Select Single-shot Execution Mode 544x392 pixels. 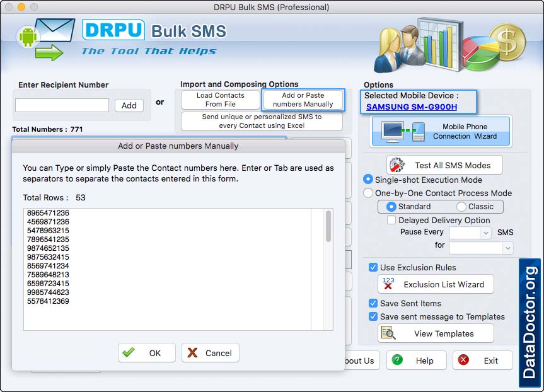[367, 180]
